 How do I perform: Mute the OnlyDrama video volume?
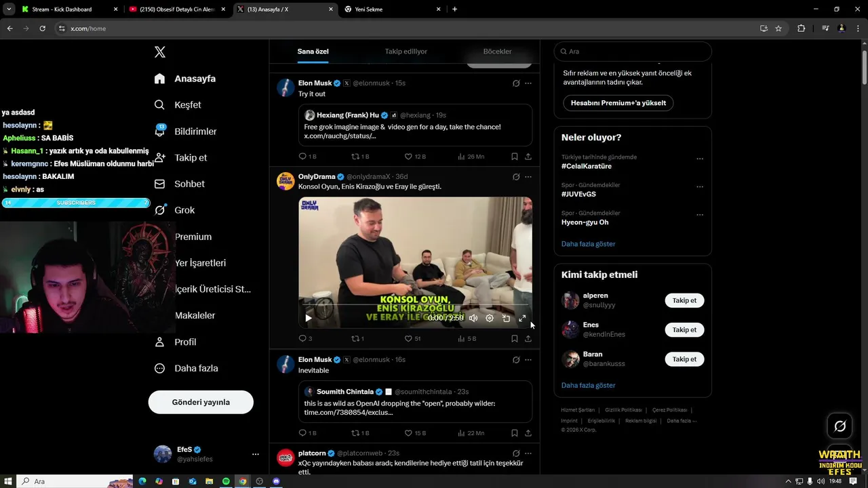coord(473,318)
